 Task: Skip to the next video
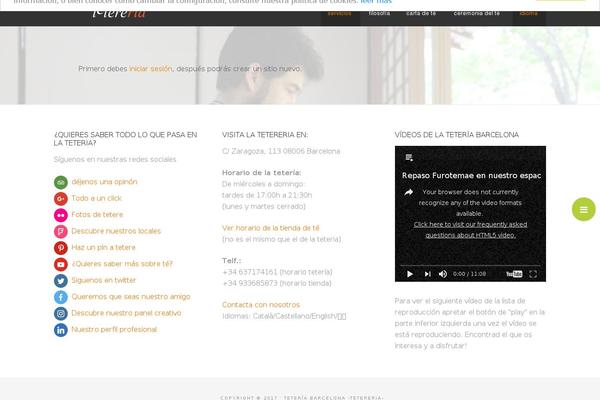[427, 274]
